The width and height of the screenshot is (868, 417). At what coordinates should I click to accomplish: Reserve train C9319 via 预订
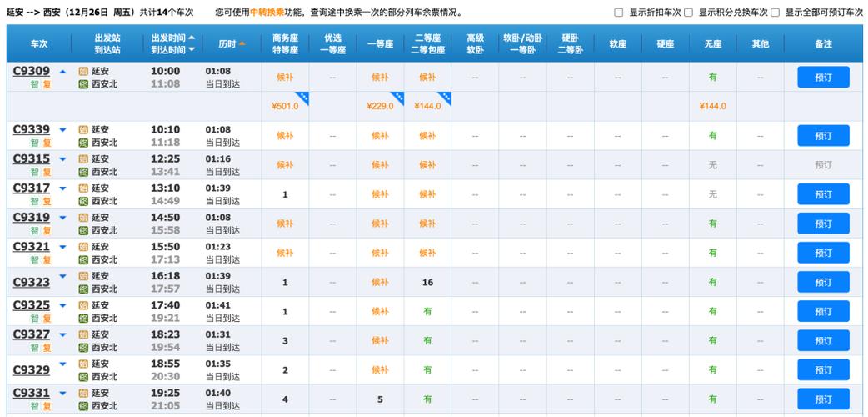pos(823,224)
